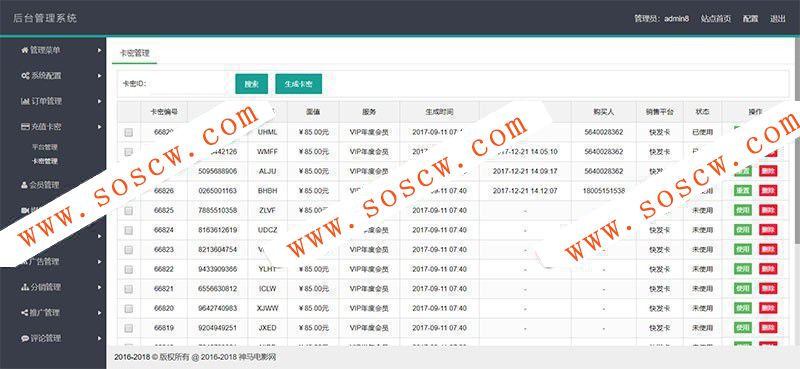The height and width of the screenshot is (369, 800).
Task: Click the sitemap icon beside 分销管理
Action: (x=24, y=287)
